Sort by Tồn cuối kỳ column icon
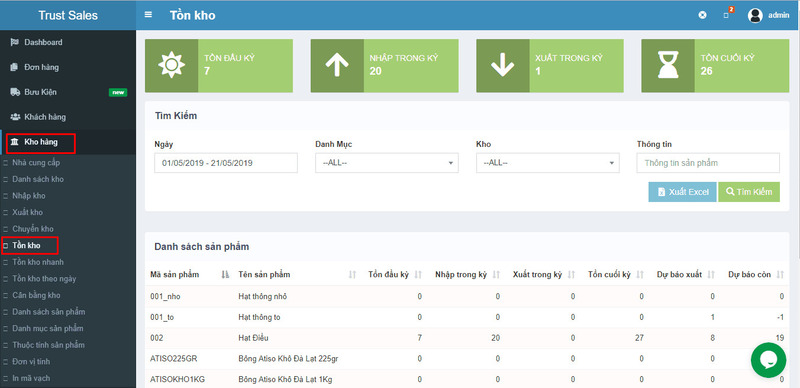Viewport: 800px width, 388px height. click(640, 275)
